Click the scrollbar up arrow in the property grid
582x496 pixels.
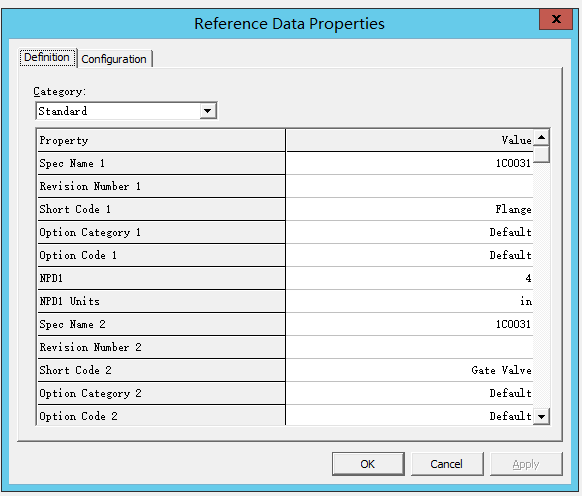[x=541, y=137]
